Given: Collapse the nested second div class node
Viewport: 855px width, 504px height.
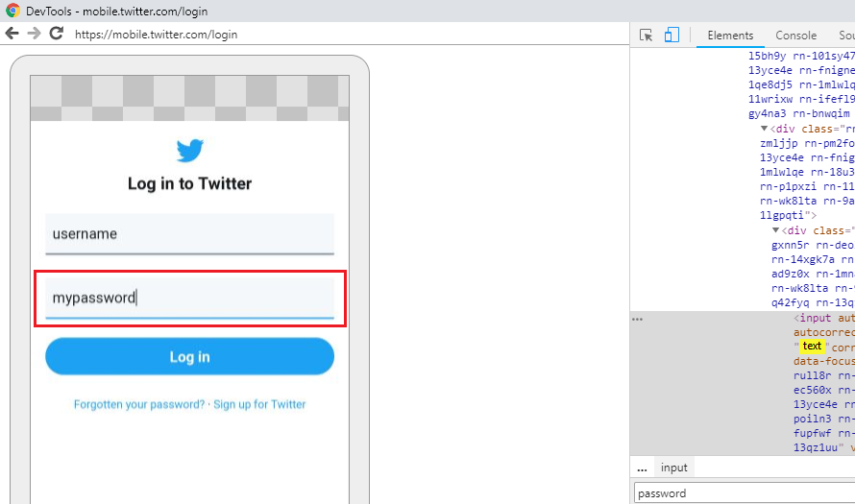Looking at the screenshot, I should [x=776, y=230].
